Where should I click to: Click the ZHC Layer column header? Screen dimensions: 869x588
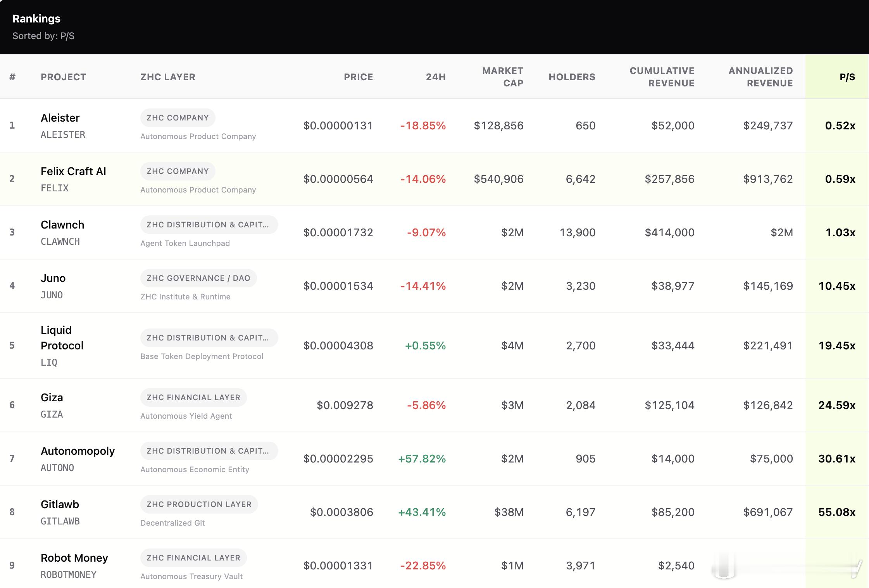tap(168, 77)
